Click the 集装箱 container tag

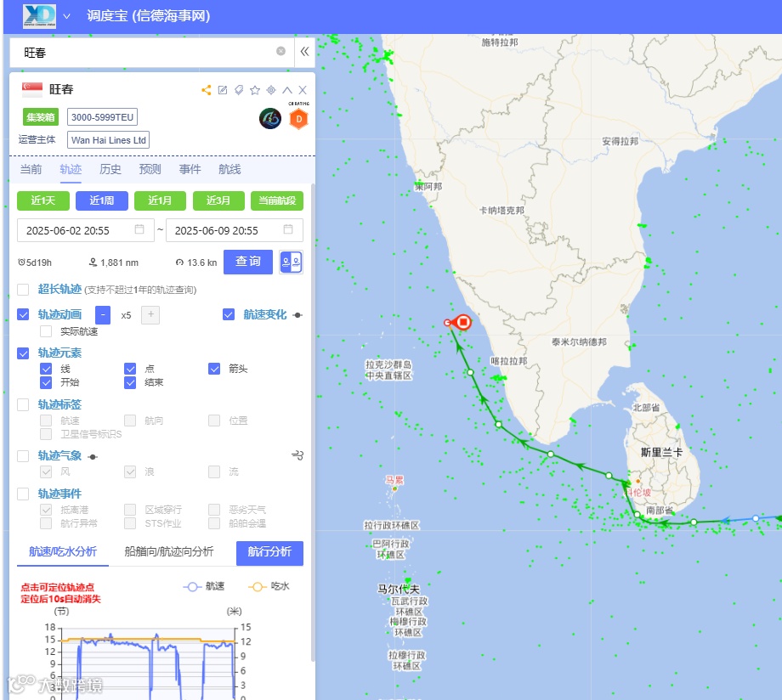point(41,117)
